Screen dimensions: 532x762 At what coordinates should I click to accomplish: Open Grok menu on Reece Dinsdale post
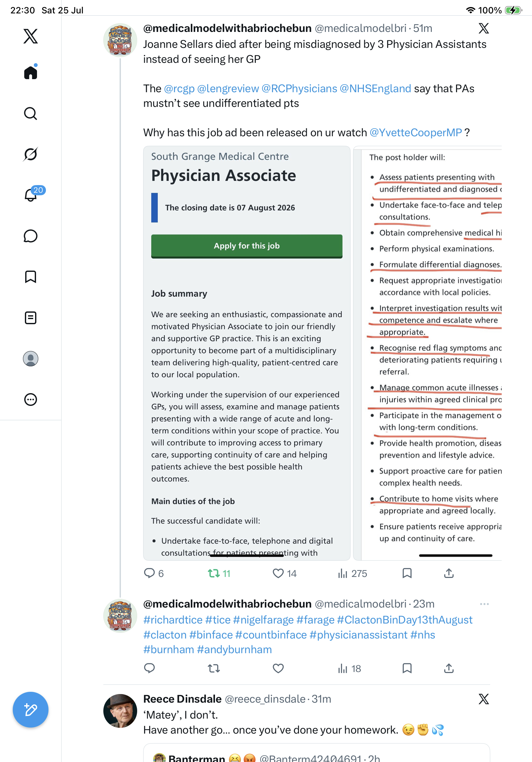[484, 699]
